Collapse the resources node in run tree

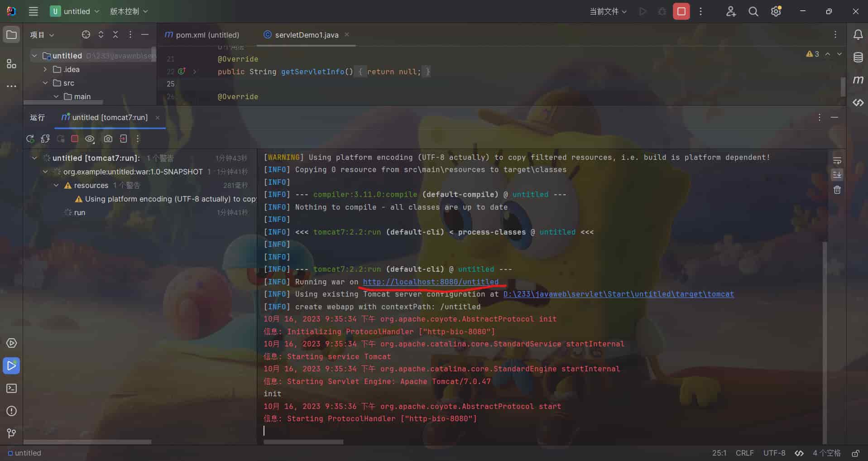point(56,185)
